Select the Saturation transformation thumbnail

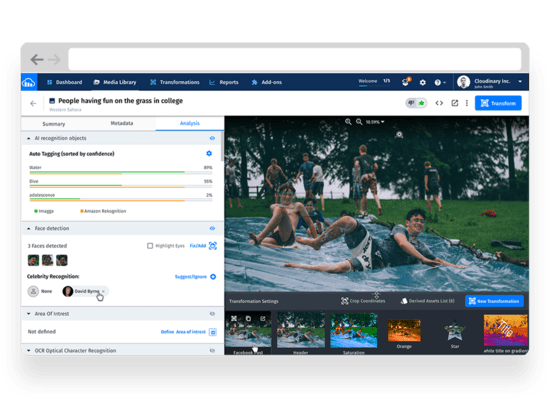pos(354,330)
